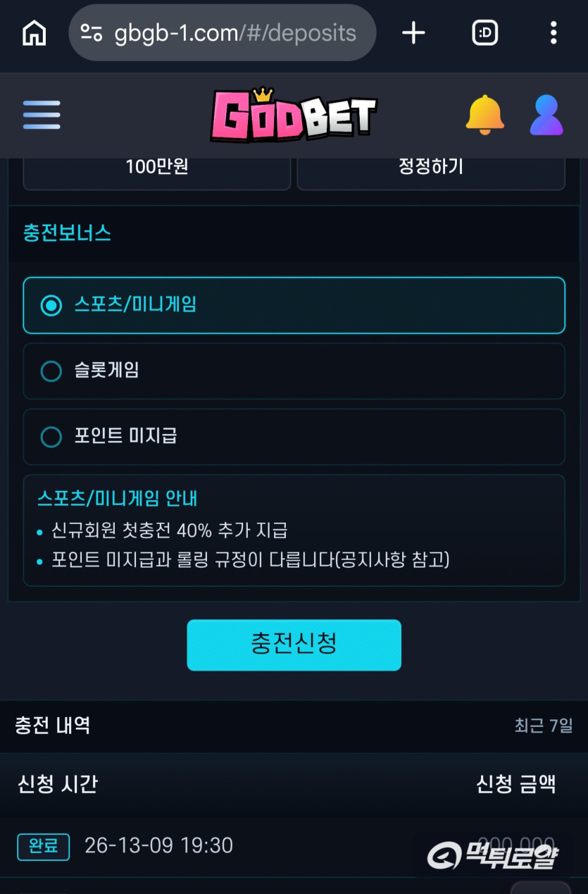
Task: Open notifications bell icon
Action: [485, 115]
